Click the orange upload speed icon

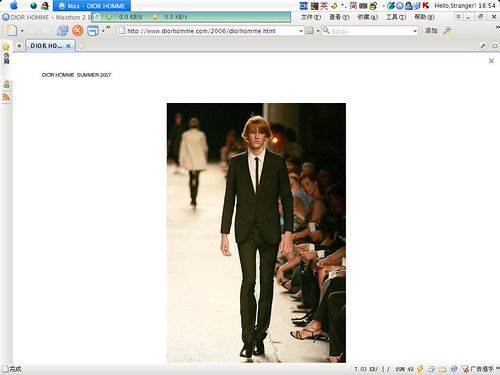(x=155, y=17)
